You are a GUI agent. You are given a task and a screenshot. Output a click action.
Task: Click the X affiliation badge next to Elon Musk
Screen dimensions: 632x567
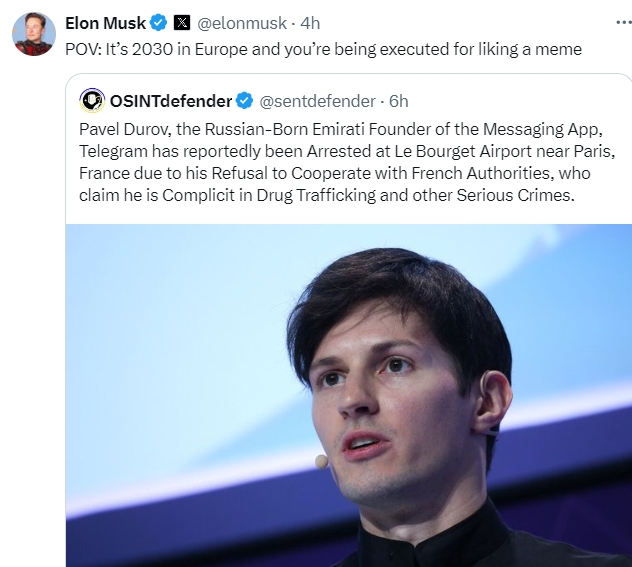click(x=181, y=23)
